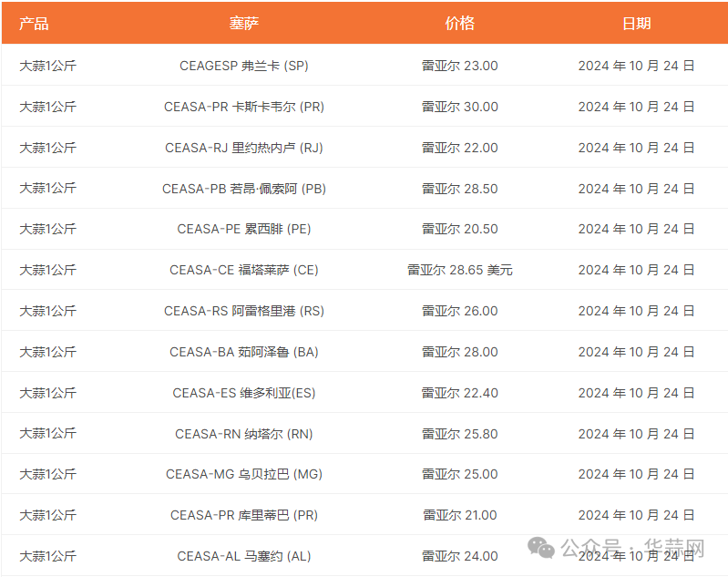Select the CEASA-RJ 里约热内卢 (RJ) cell
This screenshot has width=728, height=577.
244,148
